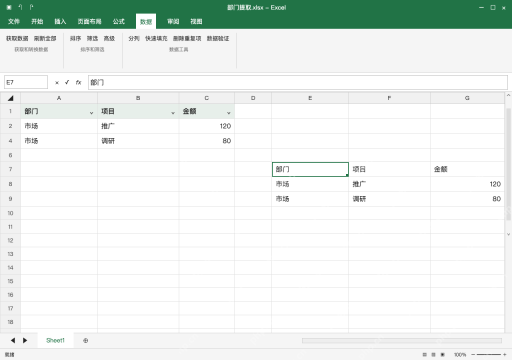The height and width of the screenshot is (360, 512).
Task: Select cell C4 with value 80
Action: [x=207, y=141]
